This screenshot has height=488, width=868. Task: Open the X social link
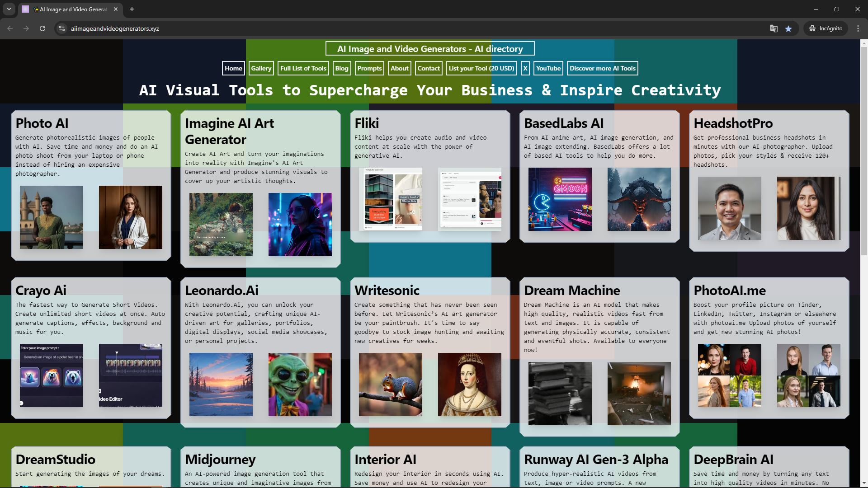525,68
